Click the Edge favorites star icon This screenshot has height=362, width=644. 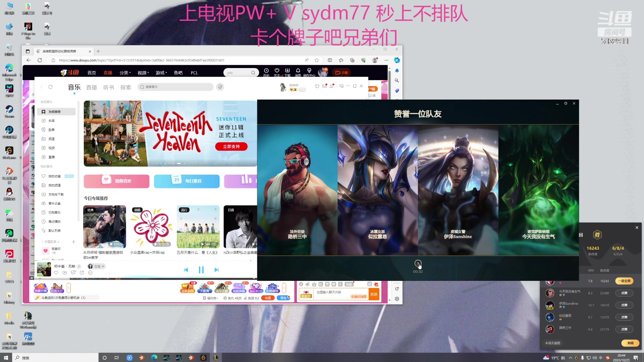pos(317,60)
